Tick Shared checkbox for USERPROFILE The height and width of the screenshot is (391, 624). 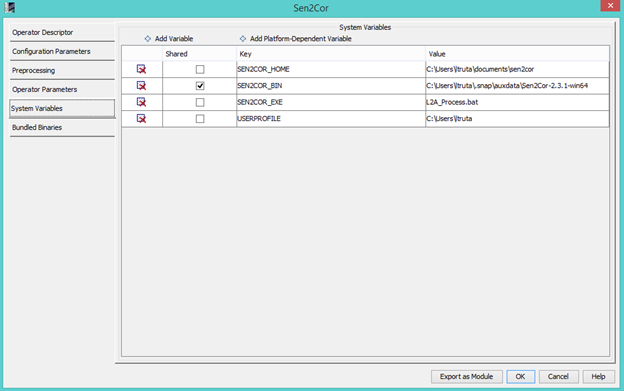(200, 119)
